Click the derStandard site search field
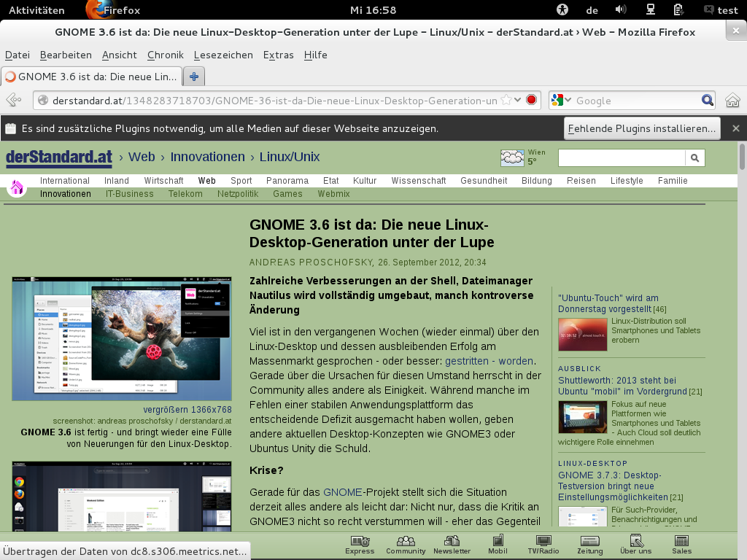 [622, 157]
